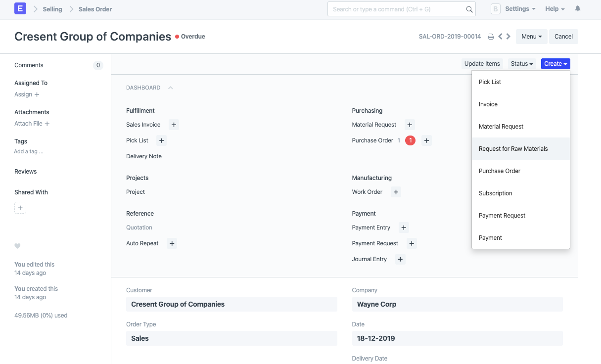The image size is (601, 364).
Task: Open the Status dropdown
Action: pos(522,64)
